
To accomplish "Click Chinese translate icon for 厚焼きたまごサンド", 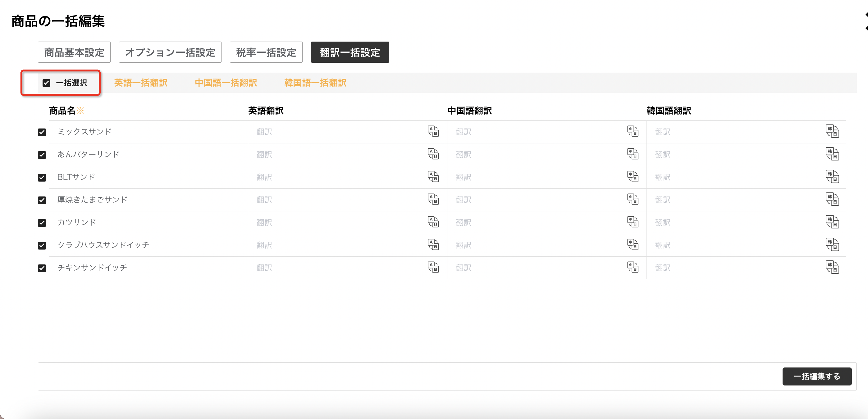I will [x=633, y=199].
